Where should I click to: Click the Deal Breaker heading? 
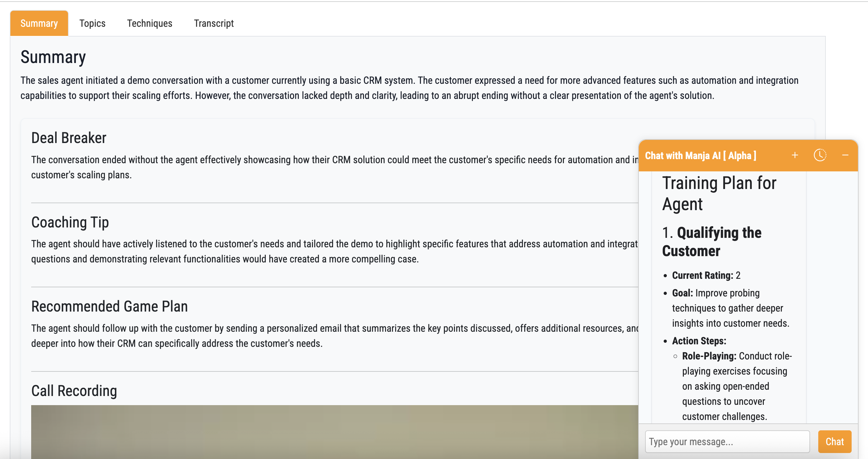tap(69, 138)
